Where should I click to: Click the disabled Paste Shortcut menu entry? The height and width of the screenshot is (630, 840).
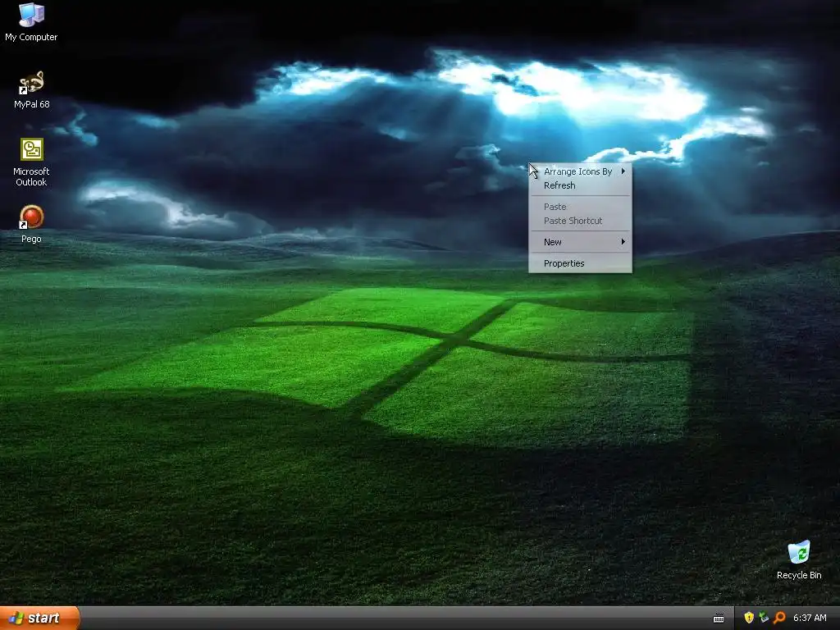click(x=580, y=221)
